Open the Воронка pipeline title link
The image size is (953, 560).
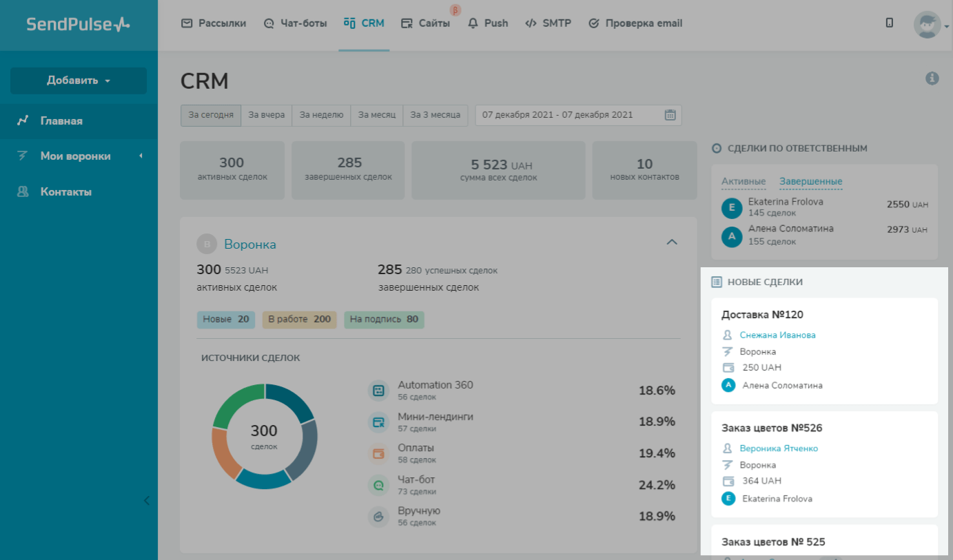pos(249,245)
